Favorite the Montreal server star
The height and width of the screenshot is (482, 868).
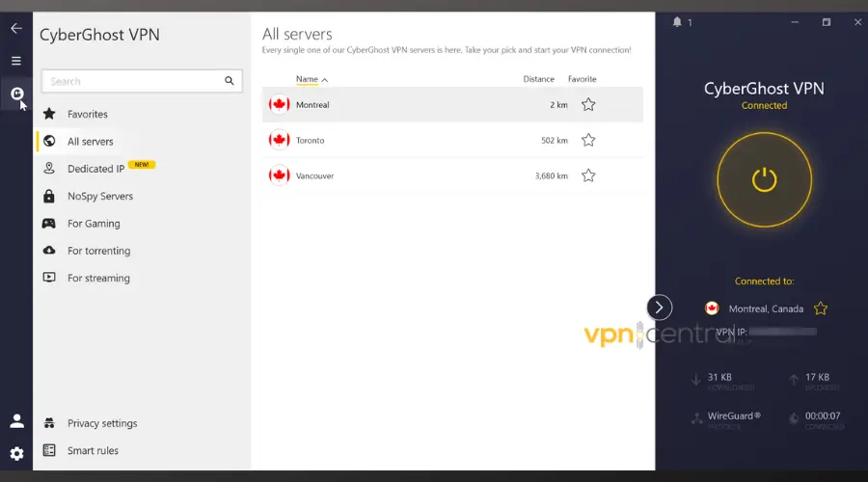(x=588, y=104)
